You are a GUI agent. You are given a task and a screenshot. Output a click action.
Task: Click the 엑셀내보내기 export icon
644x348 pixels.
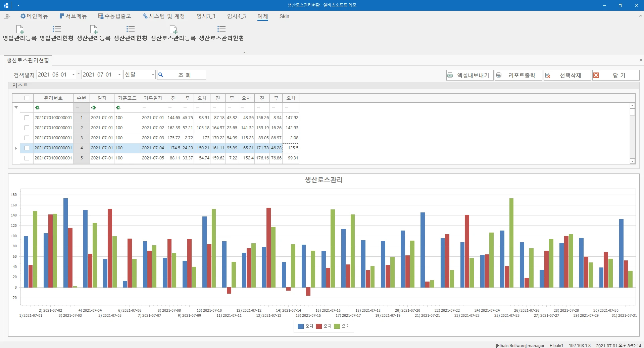[x=450, y=76]
